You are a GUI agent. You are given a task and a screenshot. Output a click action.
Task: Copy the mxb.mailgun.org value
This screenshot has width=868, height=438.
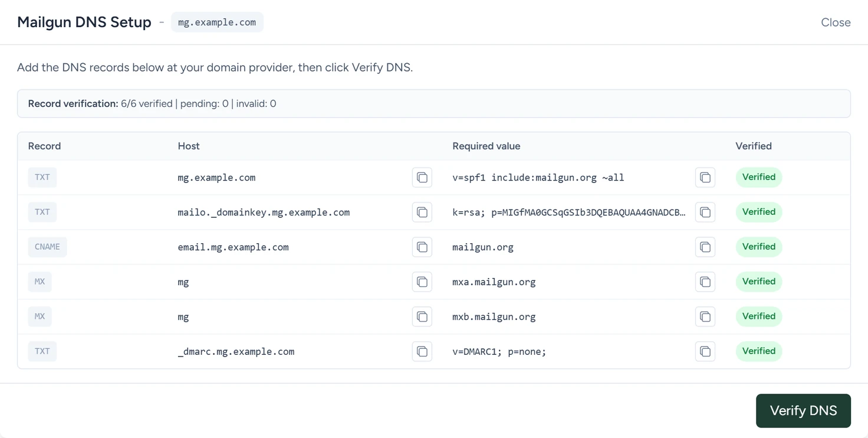[705, 316]
